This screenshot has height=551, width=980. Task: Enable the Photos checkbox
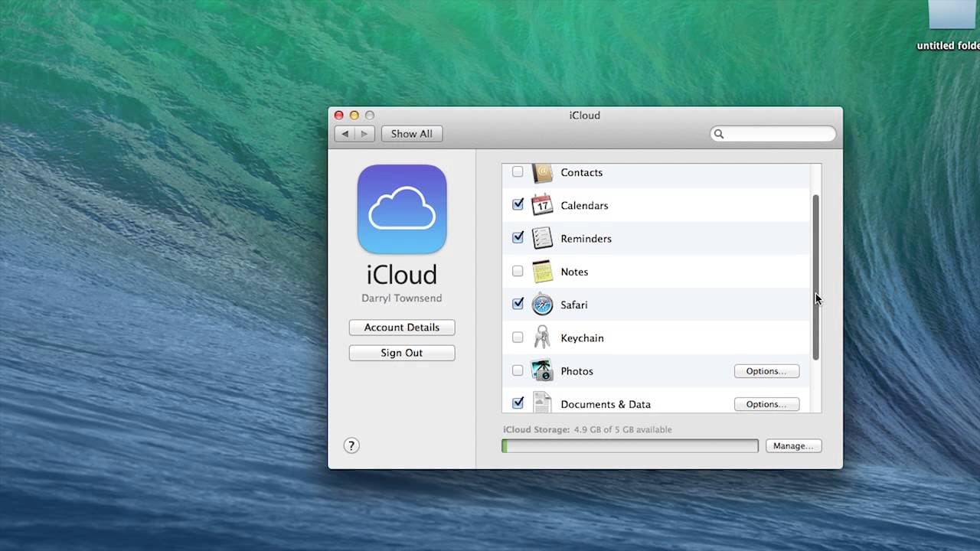pyautogui.click(x=518, y=371)
